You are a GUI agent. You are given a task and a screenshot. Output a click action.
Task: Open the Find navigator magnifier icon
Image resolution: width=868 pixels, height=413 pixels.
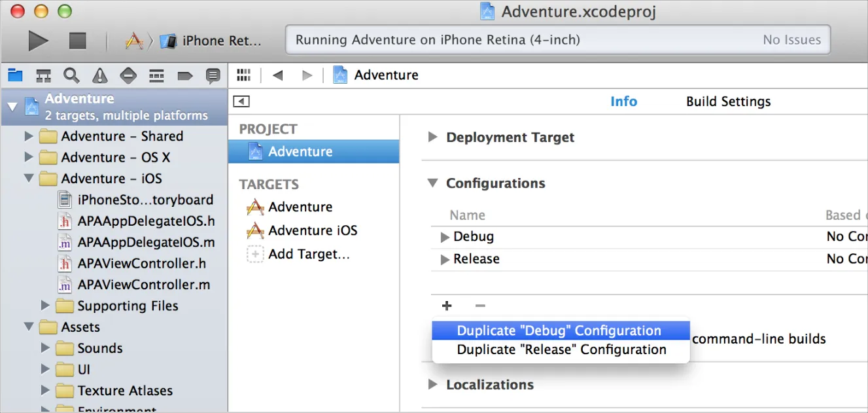point(71,75)
